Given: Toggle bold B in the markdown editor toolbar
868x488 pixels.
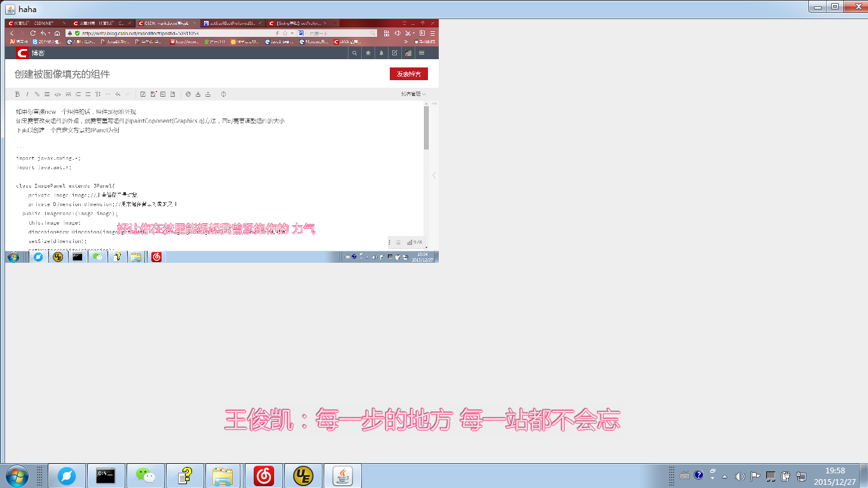Looking at the screenshot, I should click(17, 94).
